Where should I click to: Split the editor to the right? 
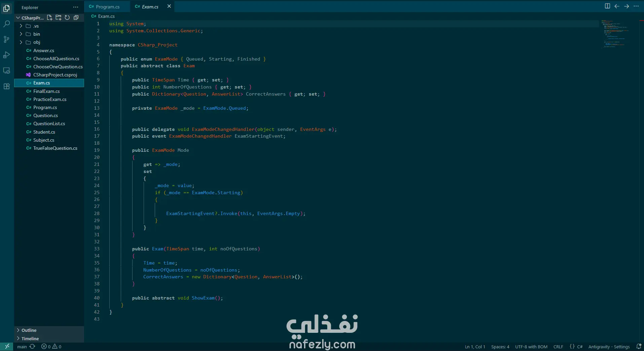607,6
